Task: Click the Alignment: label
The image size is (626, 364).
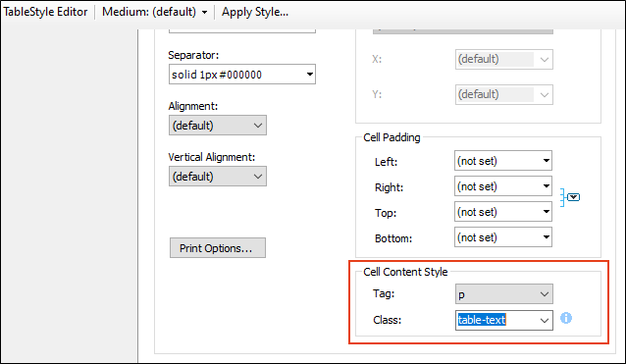Action: pyautogui.click(x=193, y=106)
